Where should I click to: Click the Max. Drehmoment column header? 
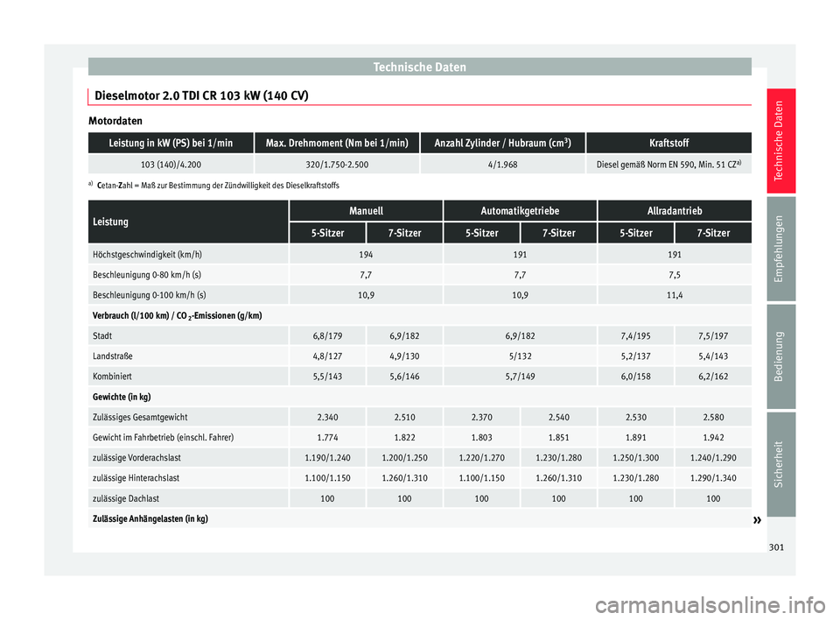pyautogui.click(x=337, y=144)
